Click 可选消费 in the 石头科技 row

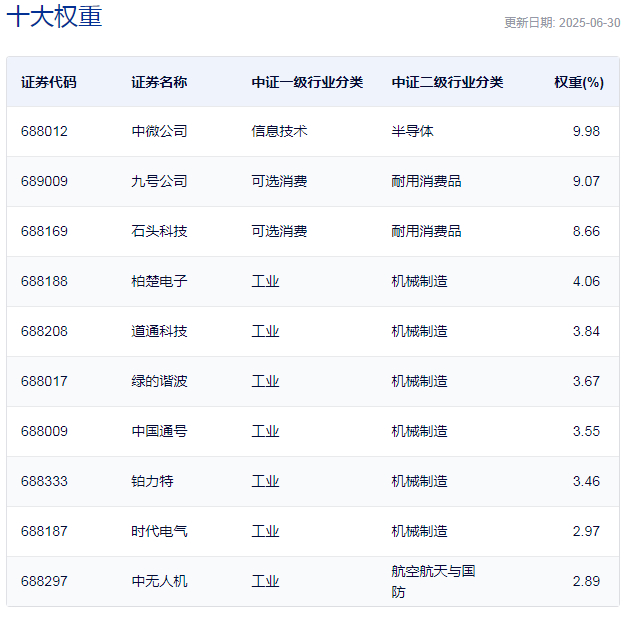point(279,231)
